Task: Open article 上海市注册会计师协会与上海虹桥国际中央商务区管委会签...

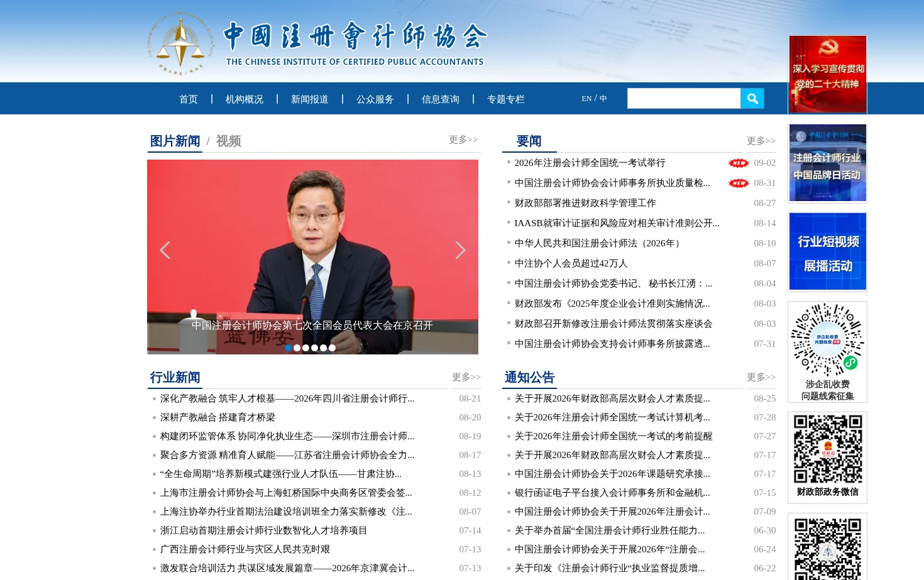Action: tap(286, 493)
